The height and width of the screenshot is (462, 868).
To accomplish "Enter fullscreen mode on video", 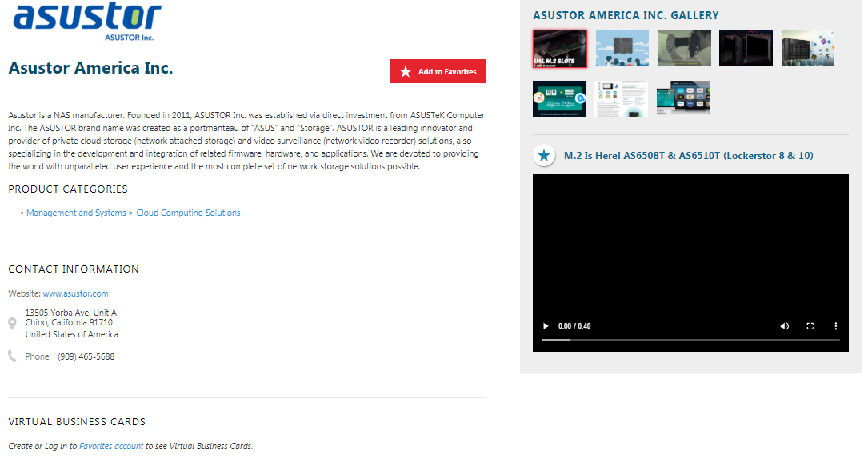I will (x=810, y=326).
